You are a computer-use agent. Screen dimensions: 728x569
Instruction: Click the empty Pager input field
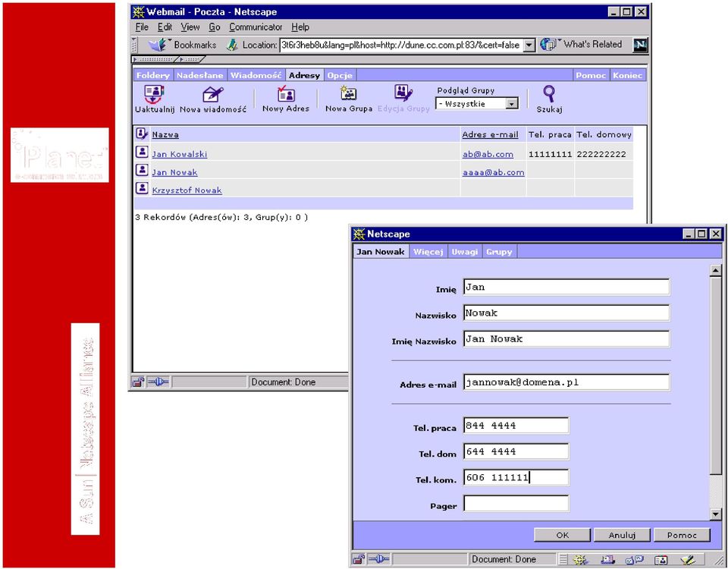pos(516,504)
